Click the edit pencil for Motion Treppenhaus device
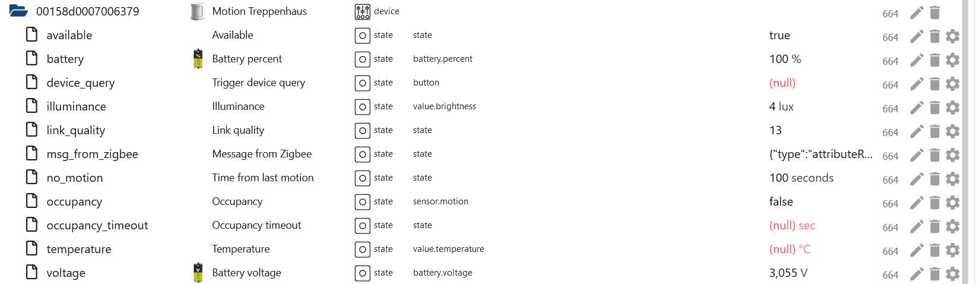 pos(916,12)
